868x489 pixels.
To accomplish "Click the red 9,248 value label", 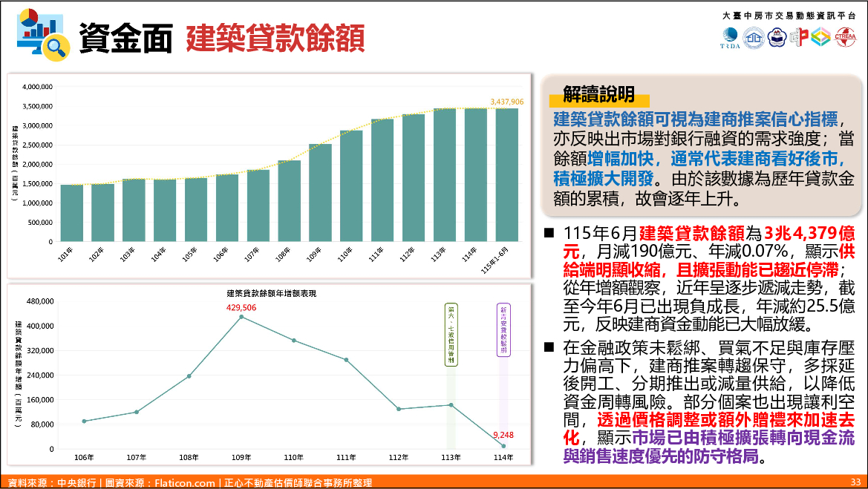I will point(503,435).
